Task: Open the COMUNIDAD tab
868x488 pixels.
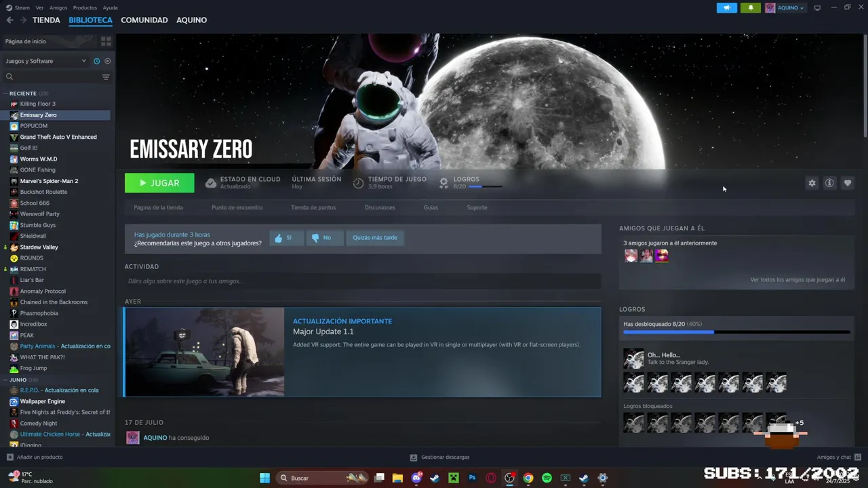Action: click(x=144, y=20)
